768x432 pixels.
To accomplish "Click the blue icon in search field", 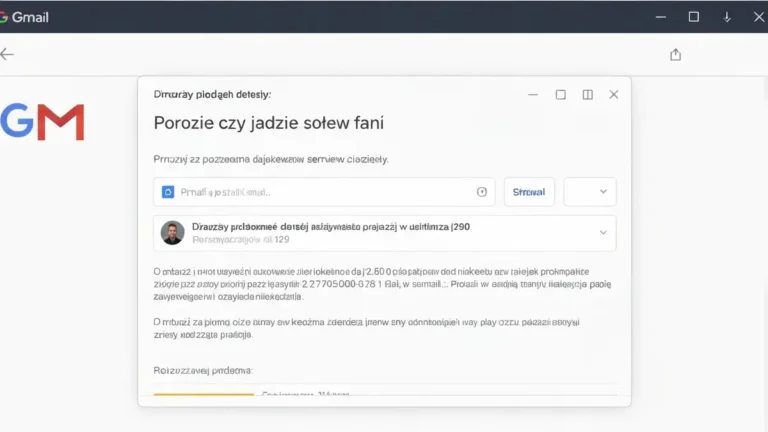I will point(168,192).
